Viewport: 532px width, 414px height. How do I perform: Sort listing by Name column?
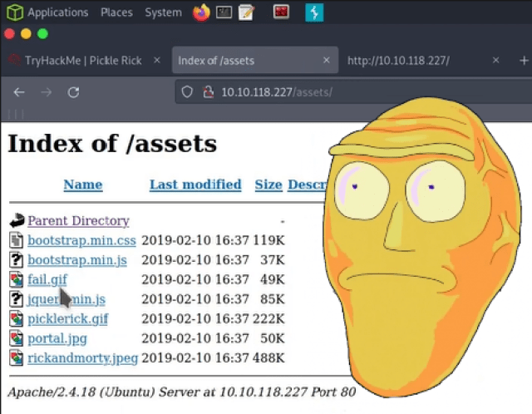point(83,185)
